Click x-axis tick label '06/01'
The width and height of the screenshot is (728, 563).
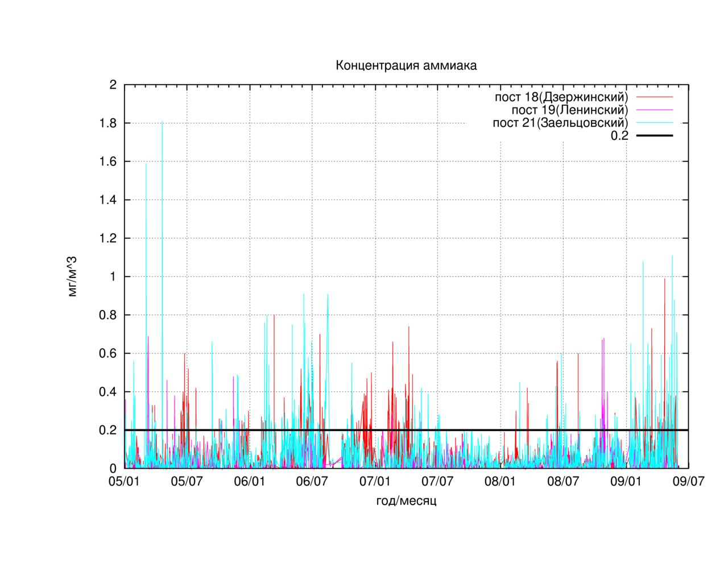tap(250, 482)
